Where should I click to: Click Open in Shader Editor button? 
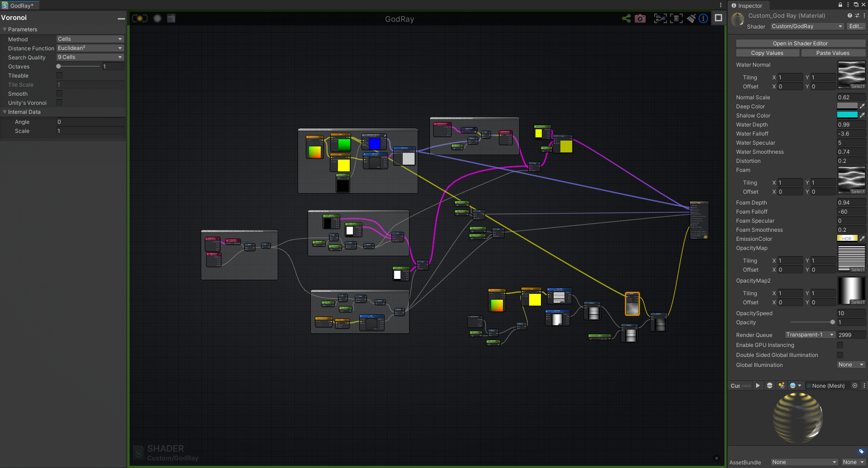pos(800,44)
